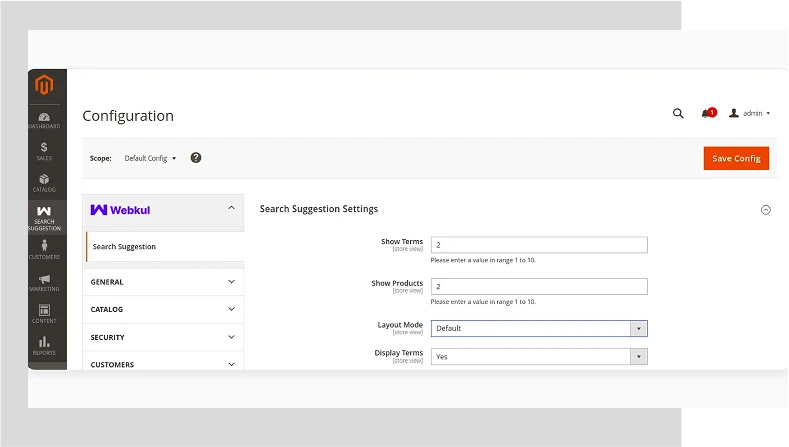Open Search Suggestion sidebar item
The image size is (789, 447).
44,217
